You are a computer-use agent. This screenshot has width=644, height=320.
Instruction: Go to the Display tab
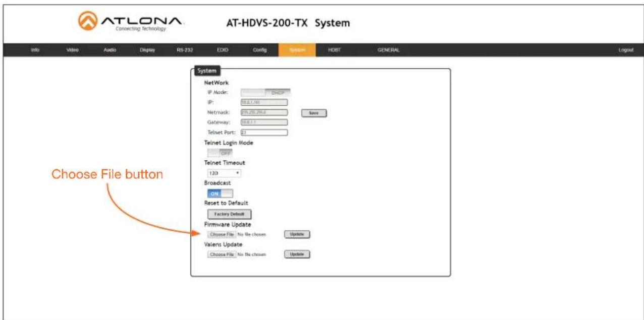click(147, 50)
